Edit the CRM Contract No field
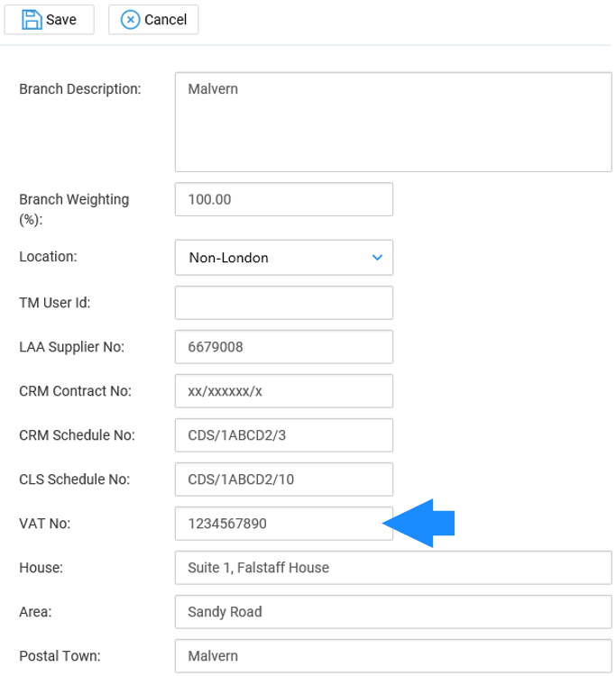The image size is (616, 676). 284,391
